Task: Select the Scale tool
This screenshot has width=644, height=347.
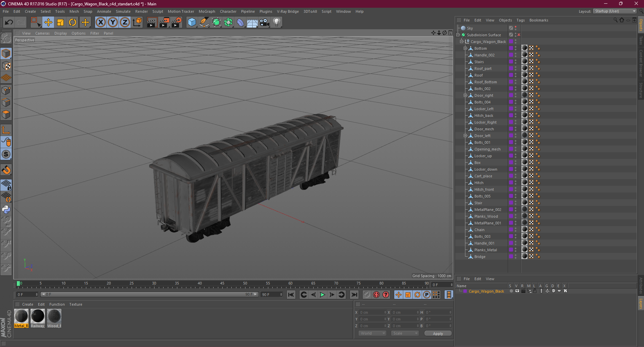Action: click(60, 23)
